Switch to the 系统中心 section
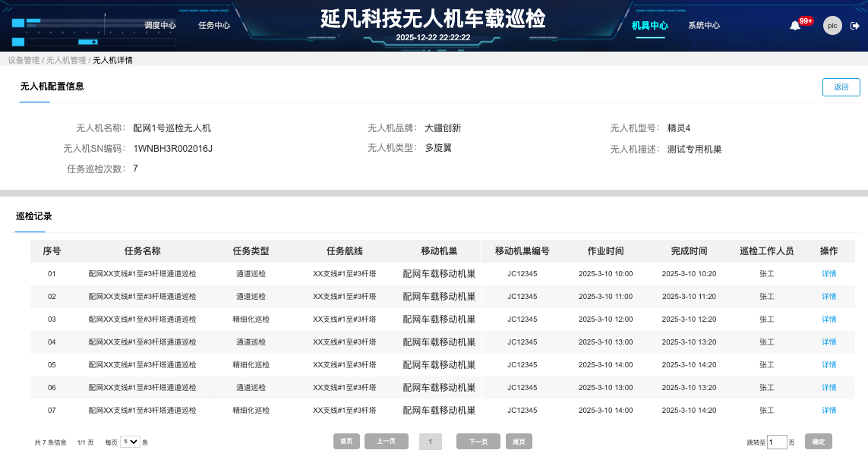 (703, 24)
